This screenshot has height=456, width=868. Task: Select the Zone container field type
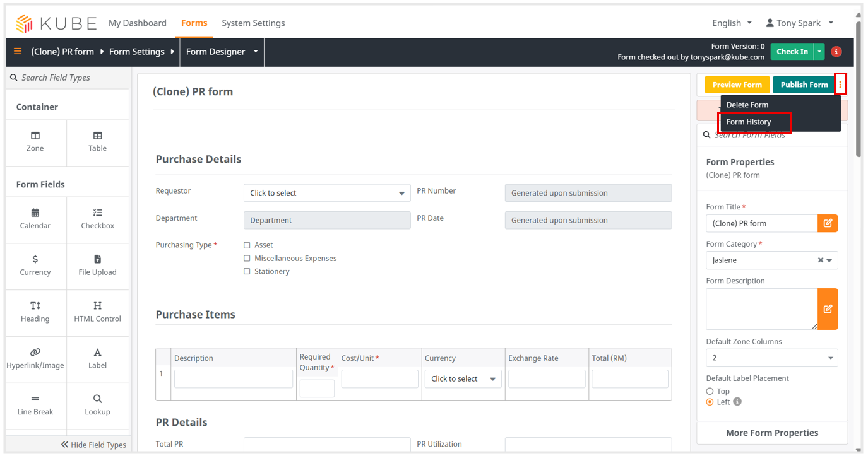(x=35, y=141)
